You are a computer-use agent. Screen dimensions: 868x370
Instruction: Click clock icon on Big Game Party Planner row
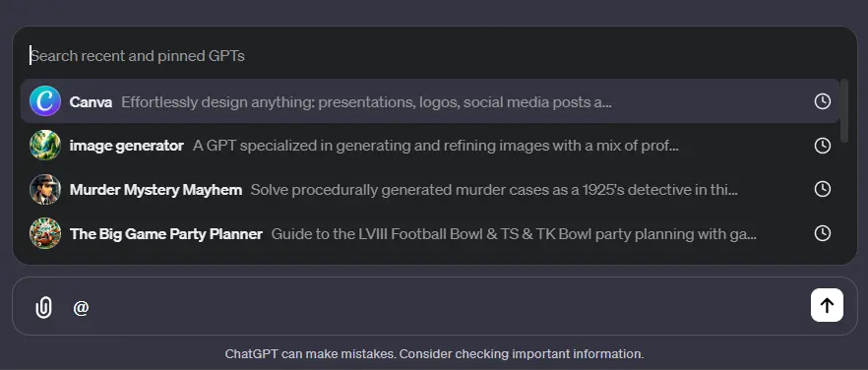[x=823, y=233]
